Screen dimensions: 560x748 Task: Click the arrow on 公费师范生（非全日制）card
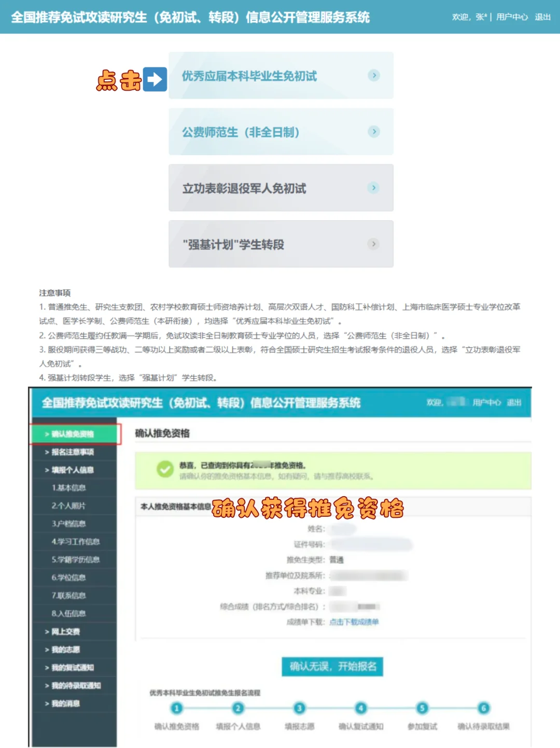(373, 132)
